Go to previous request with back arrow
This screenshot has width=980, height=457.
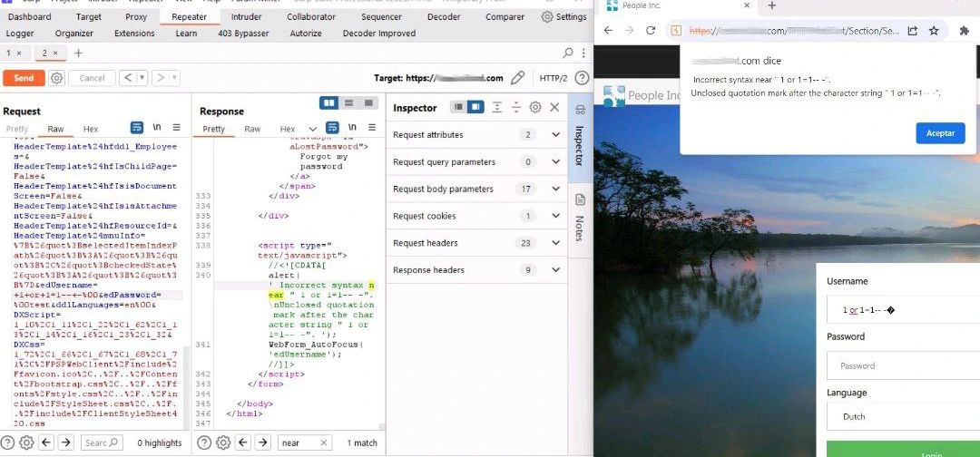(128, 78)
